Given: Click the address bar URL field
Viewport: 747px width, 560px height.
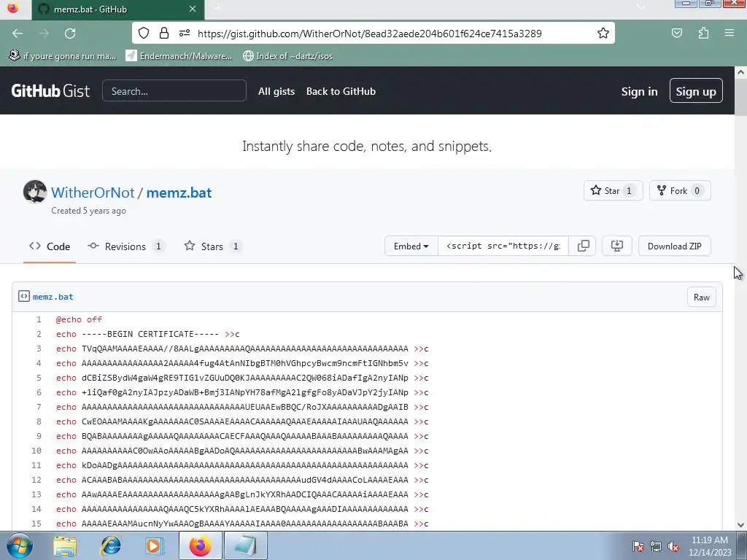Looking at the screenshot, I should click(369, 34).
